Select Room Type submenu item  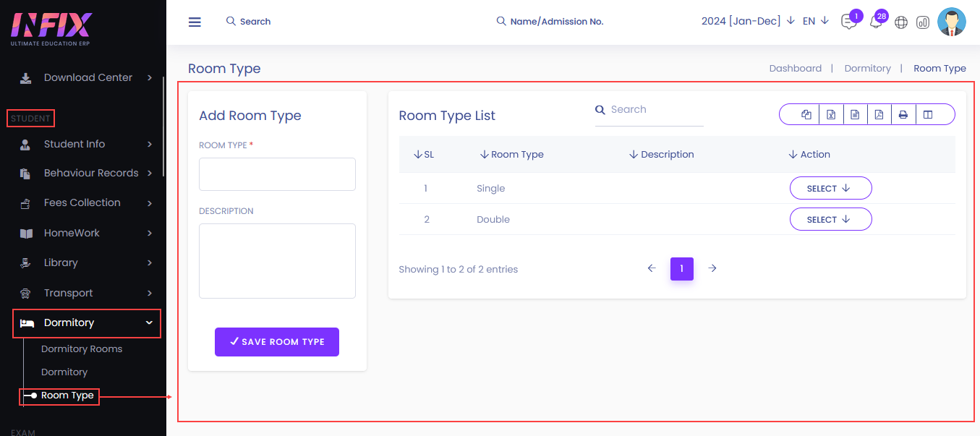click(67, 396)
